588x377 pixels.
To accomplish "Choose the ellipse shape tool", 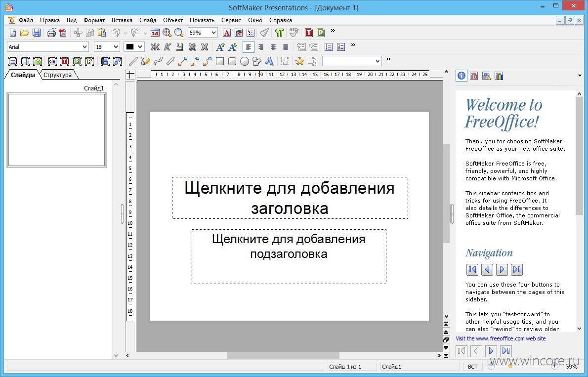I will pos(245,61).
